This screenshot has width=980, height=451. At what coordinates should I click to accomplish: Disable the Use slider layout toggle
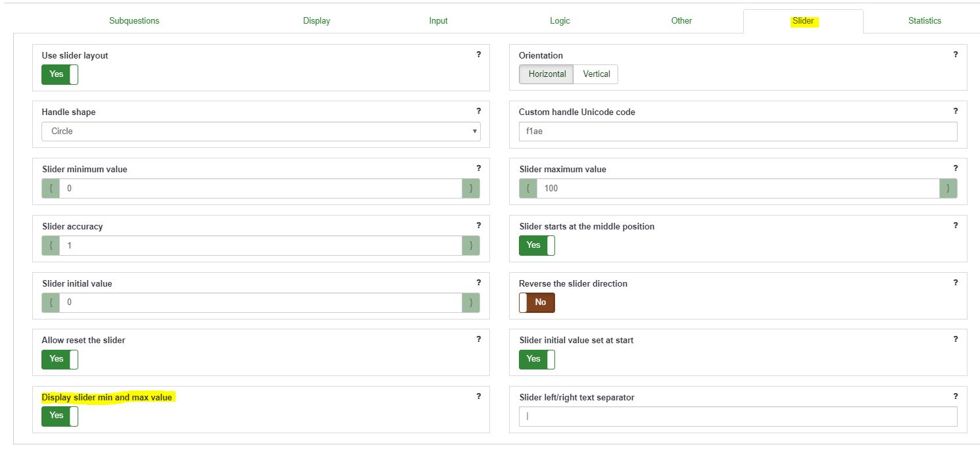point(60,74)
